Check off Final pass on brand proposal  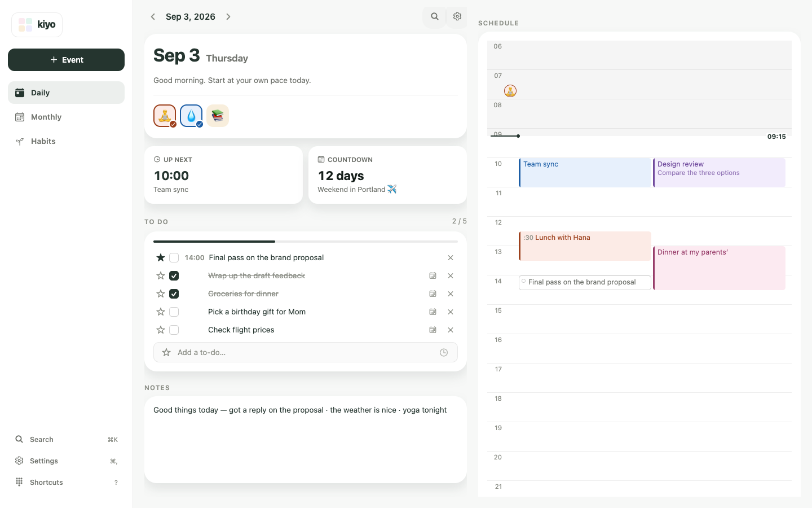[x=174, y=257]
